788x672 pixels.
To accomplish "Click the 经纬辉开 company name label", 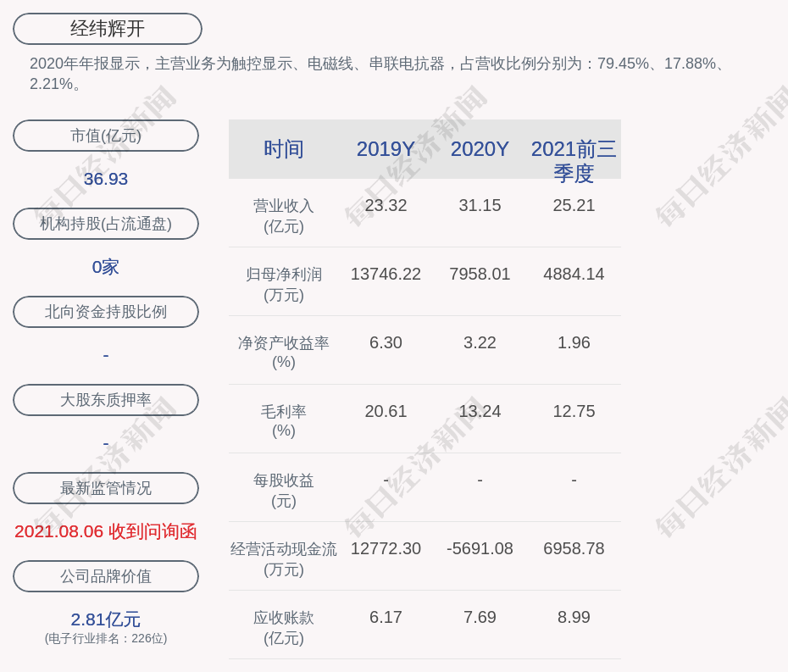I will (x=108, y=29).
